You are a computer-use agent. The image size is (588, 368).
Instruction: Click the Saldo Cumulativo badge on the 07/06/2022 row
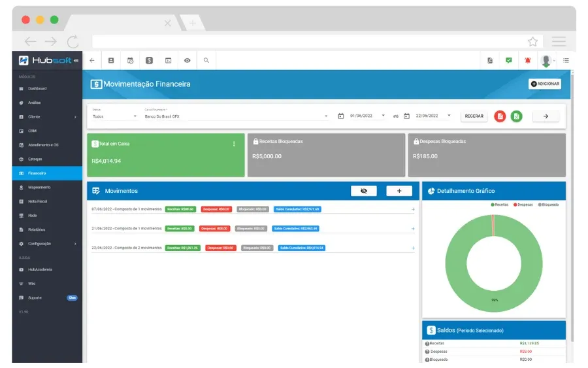297,209
